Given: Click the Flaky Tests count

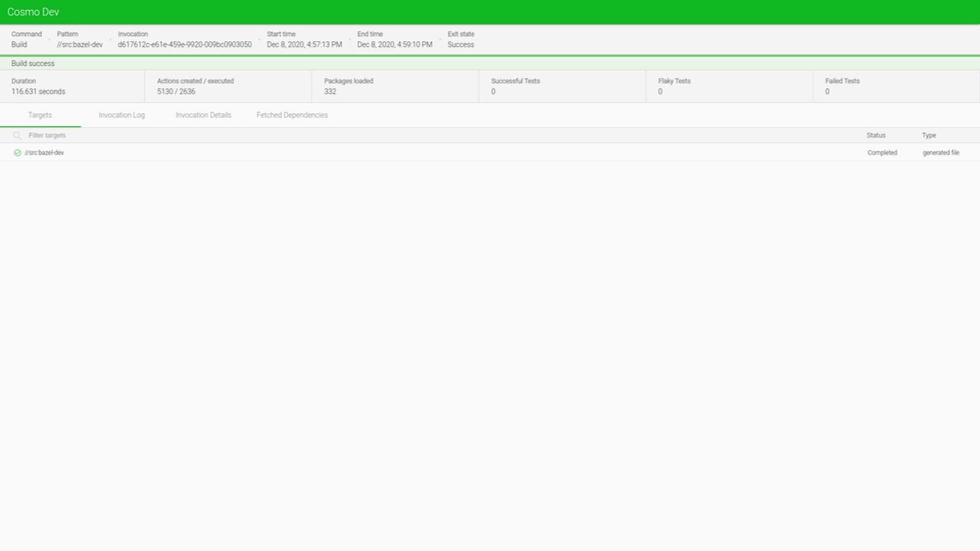Looking at the screenshot, I should (x=660, y=92).
